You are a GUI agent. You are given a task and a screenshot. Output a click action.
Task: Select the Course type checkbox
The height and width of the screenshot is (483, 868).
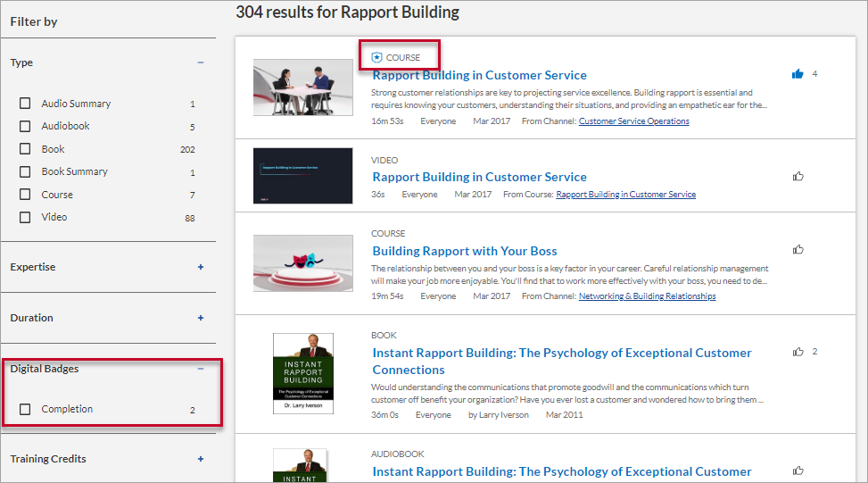coord(25,195)
